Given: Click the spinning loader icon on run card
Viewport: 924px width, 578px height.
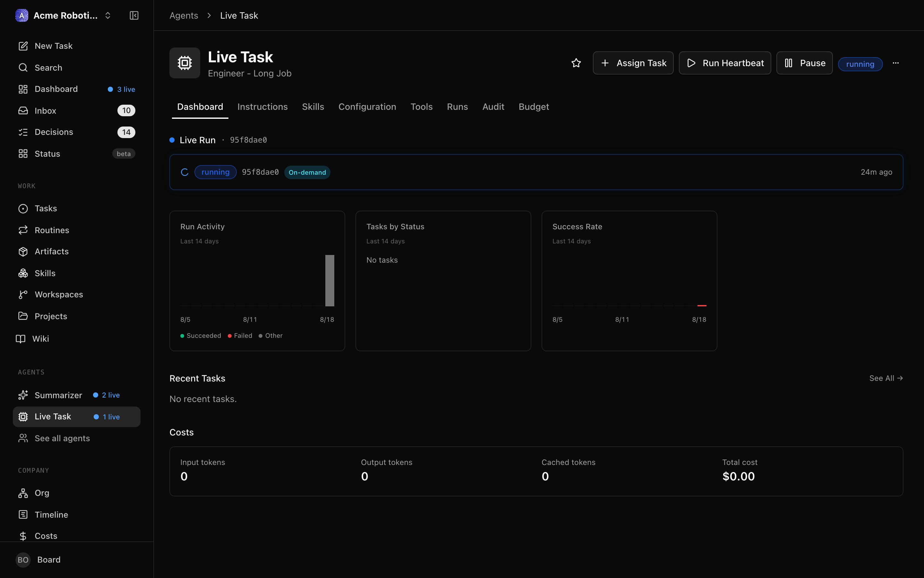Looking at the screenshot, I should click(x=185, y=172).
